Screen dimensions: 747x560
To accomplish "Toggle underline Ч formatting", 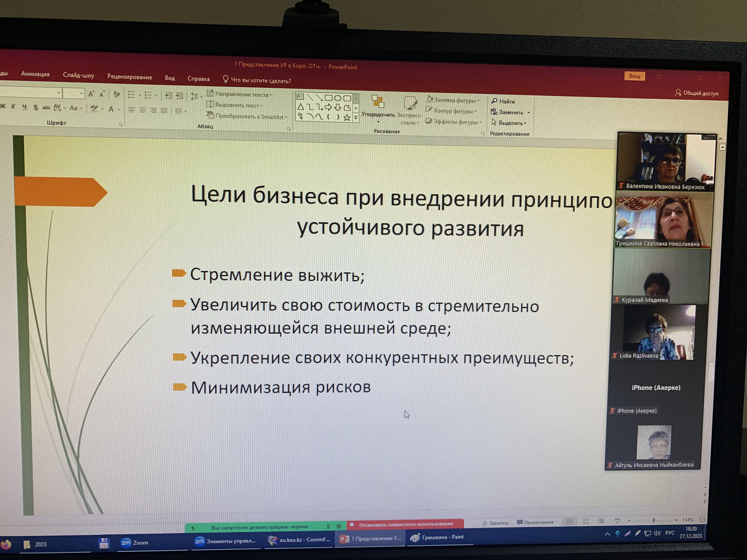I will click(x=24, y=107).
